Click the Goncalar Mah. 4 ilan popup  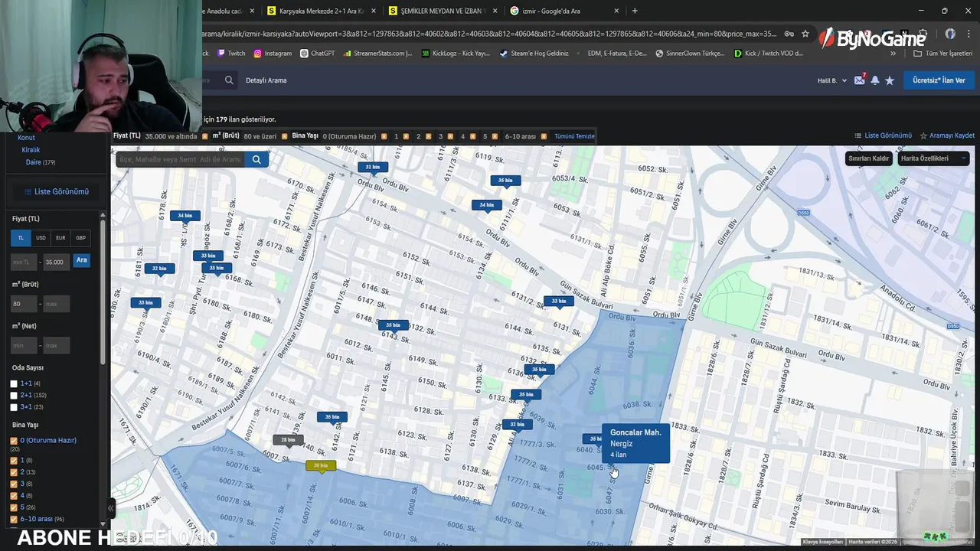click(x=635, y=443)
